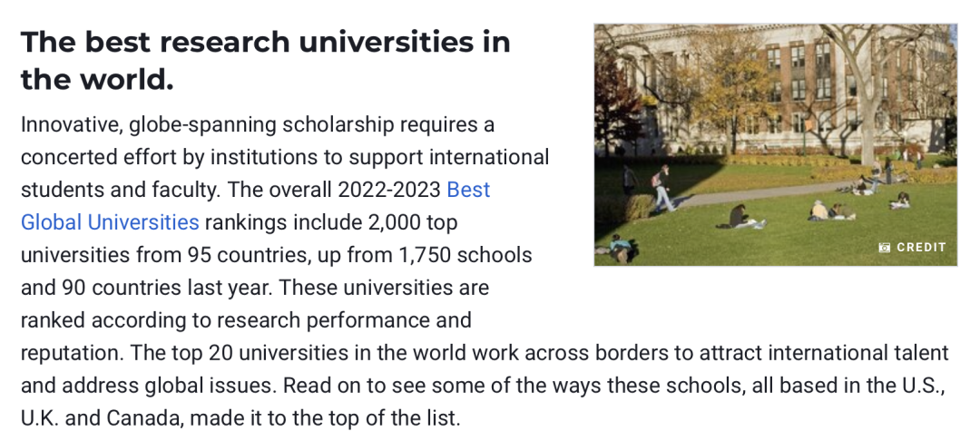Click the word 'Best' in blue link
Image resolution: width=980 pixels, height=441 pixels.
[468, 190]
